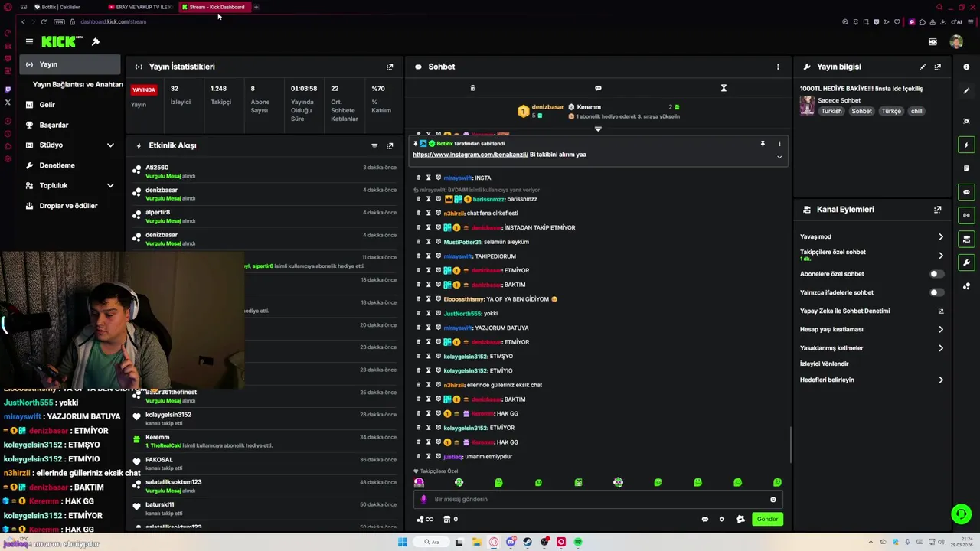Click the chat bubble icon near Gönder
Viewport: 980px width, 551px height.
coord(705,520)
